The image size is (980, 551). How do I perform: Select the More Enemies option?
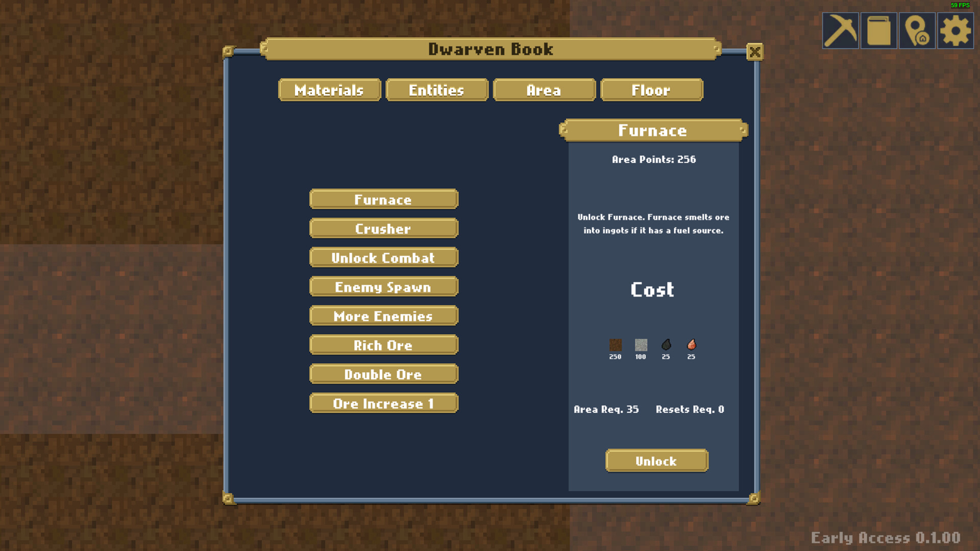[x=382, y=315]
